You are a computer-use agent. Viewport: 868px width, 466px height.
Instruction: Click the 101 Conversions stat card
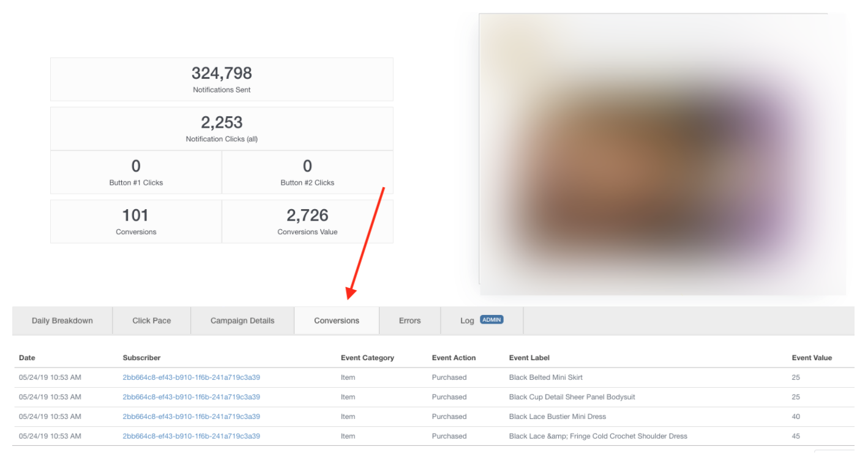pos(136,221)
